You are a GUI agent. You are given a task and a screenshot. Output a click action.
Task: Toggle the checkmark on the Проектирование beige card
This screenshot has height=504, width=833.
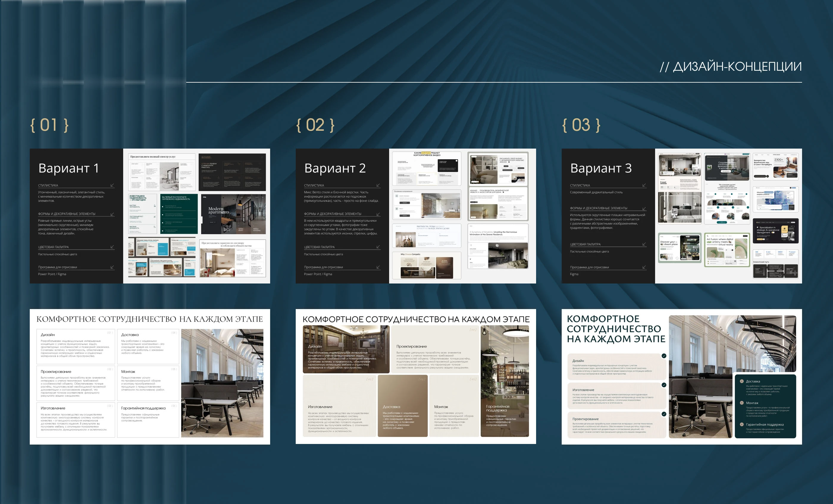coord(664,414)
